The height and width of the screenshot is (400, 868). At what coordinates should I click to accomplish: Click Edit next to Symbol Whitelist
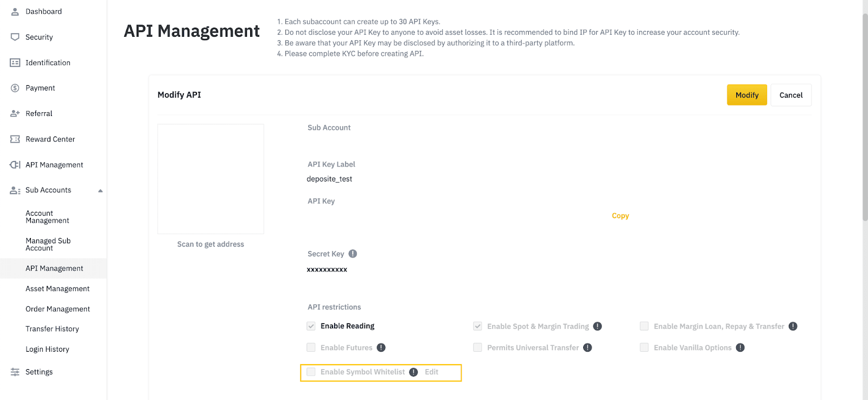point(431,372)
